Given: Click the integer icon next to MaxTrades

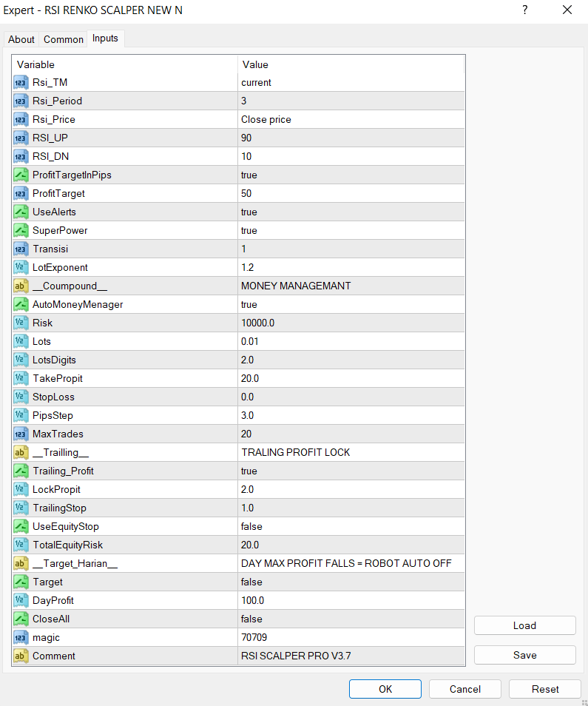Looking at the screenshot, I should coord(21,434).
